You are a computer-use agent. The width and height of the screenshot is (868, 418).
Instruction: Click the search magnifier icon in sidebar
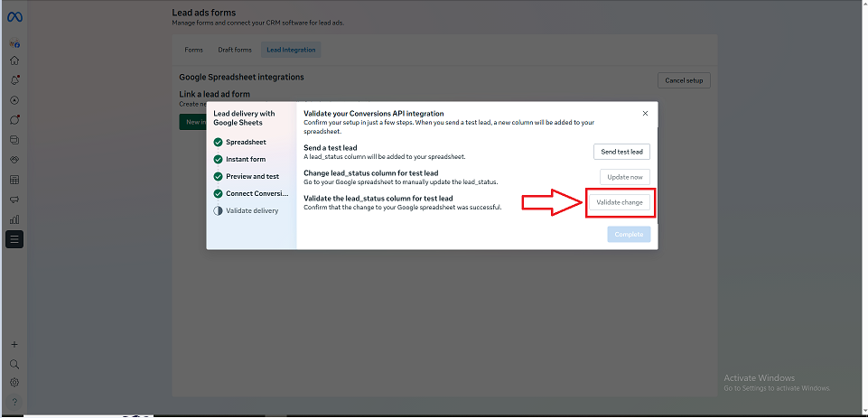(x=14, y=364)
